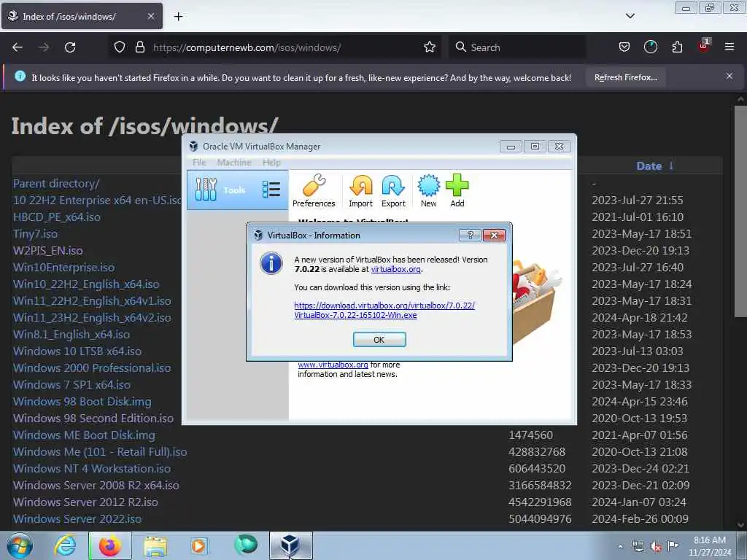
Task: Open Windows ME Boot Disk.img link
Action: [x=84, y=435]
